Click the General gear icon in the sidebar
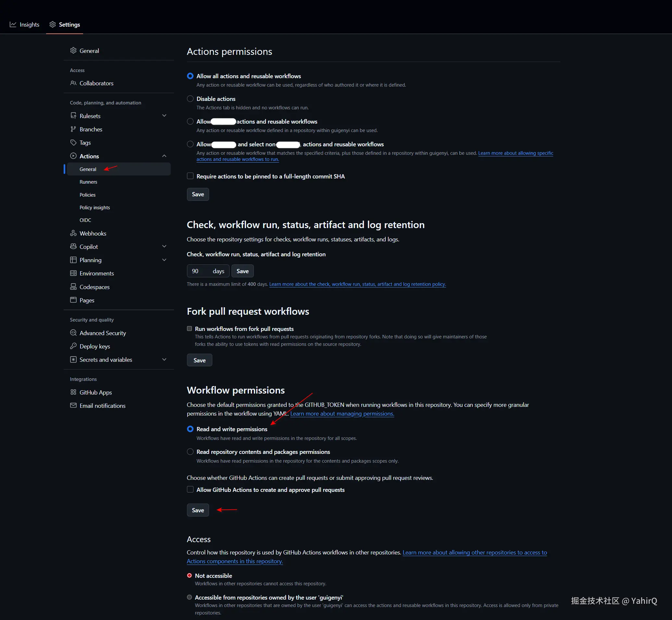The image size is (672, 620). tap(73, 51)
